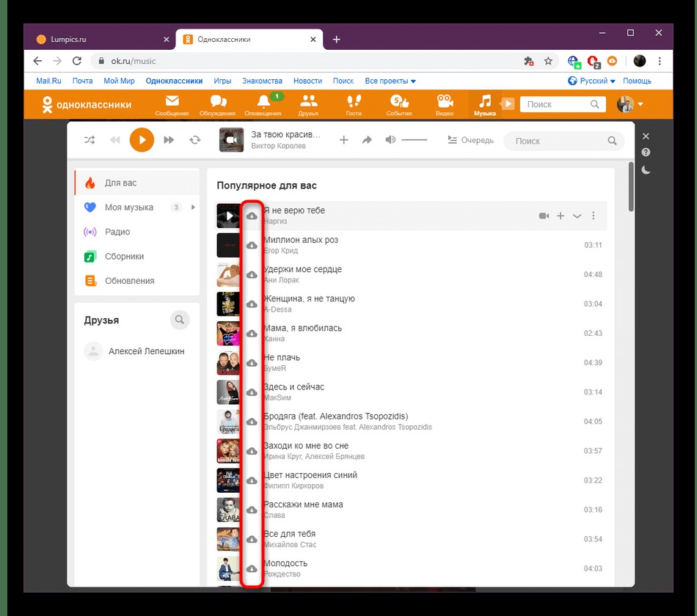Image resolution: width=697 pixels, height=616 pixels.
Task: Download the song Миллион алых роз
Action: tap(252, 246)
